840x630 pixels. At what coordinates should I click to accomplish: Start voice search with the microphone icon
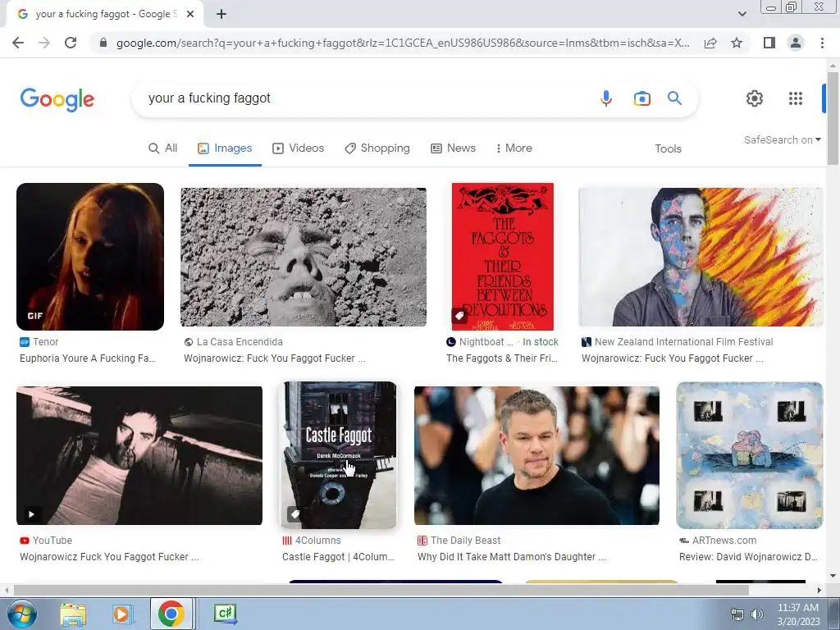[606, 98]
